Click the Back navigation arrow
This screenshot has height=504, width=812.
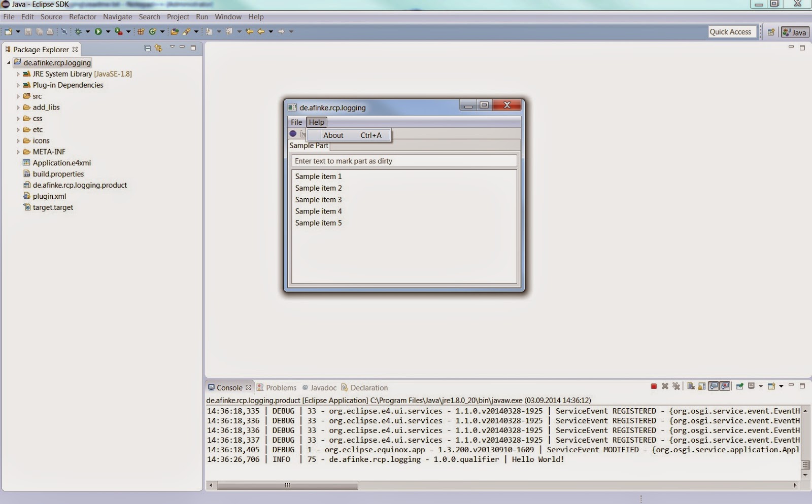coord(261,31)
